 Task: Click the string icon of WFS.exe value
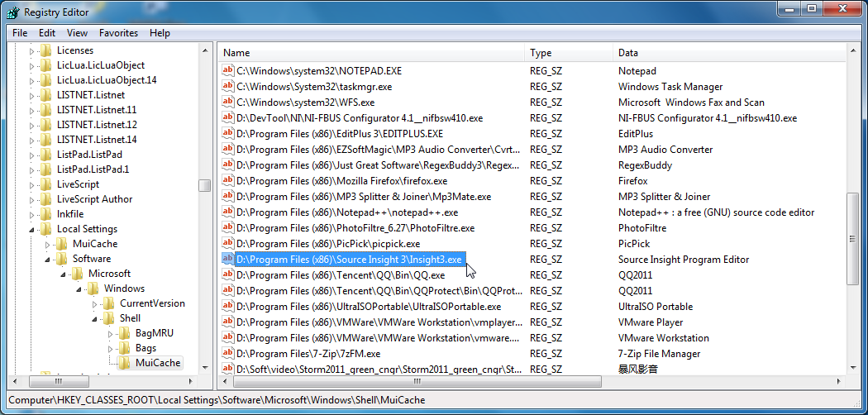(227, 102)
